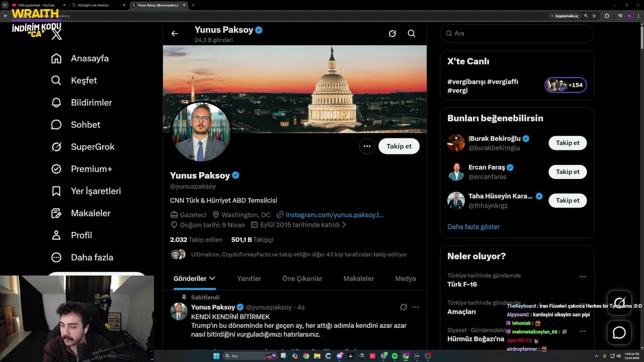
Task: Open the three-dot profile options menu
Action: click(x=367, y=146)
